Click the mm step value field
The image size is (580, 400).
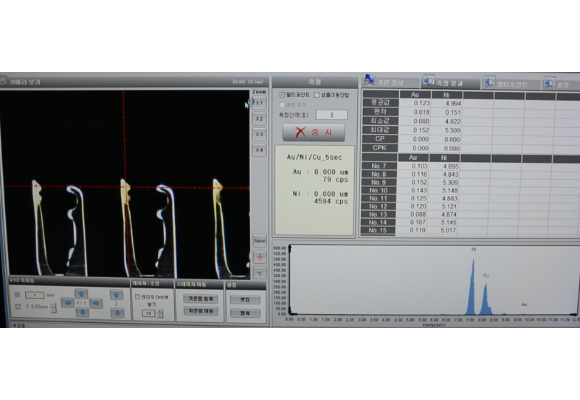[x=34, y=295]
